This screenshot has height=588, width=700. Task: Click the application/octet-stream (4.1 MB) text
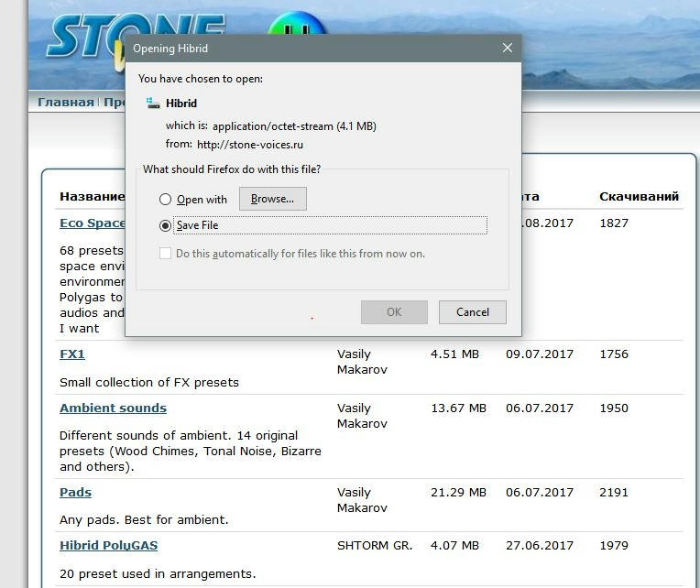tap(294, 126)
